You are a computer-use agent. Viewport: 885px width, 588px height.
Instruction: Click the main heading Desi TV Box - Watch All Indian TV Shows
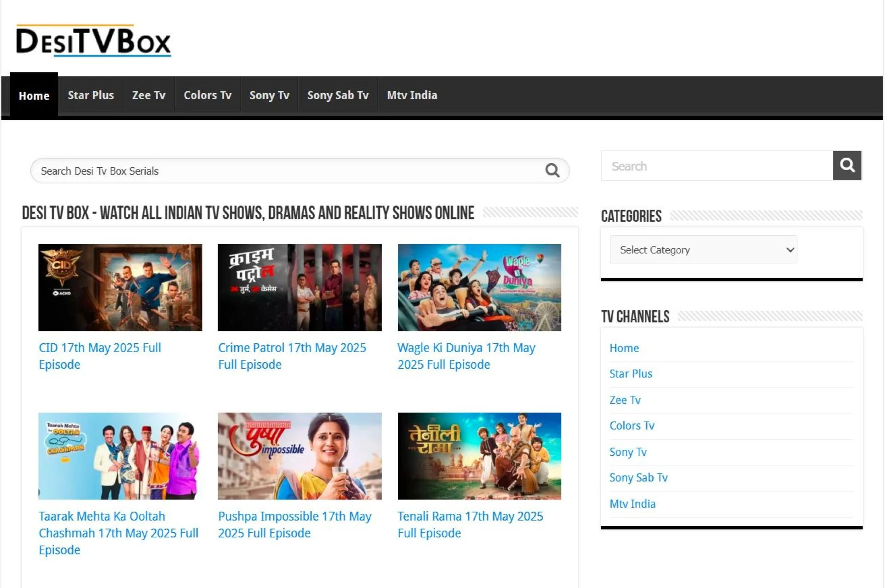coord(248,213)
